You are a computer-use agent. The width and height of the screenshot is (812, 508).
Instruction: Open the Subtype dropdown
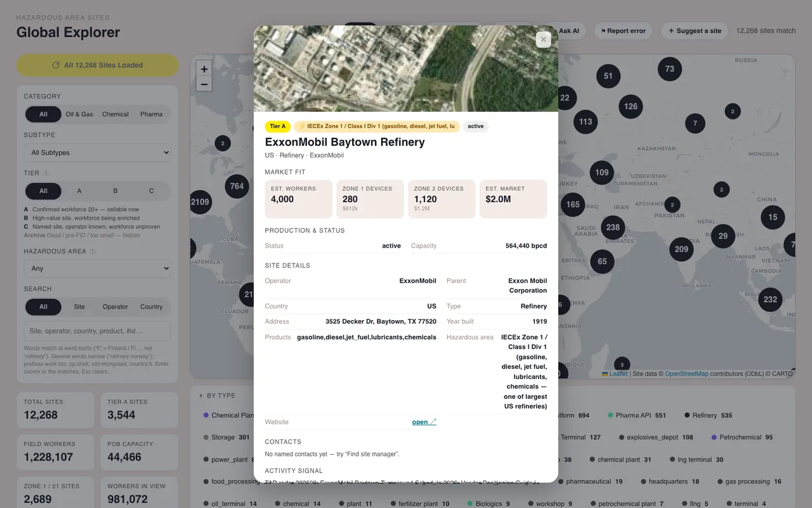(98, 152)
